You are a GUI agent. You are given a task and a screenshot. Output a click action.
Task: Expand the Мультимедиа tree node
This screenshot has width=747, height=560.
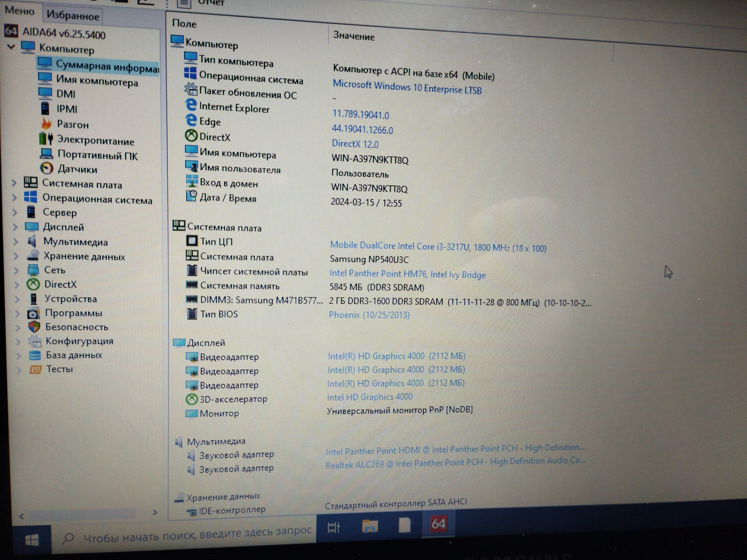coord(16,241)
